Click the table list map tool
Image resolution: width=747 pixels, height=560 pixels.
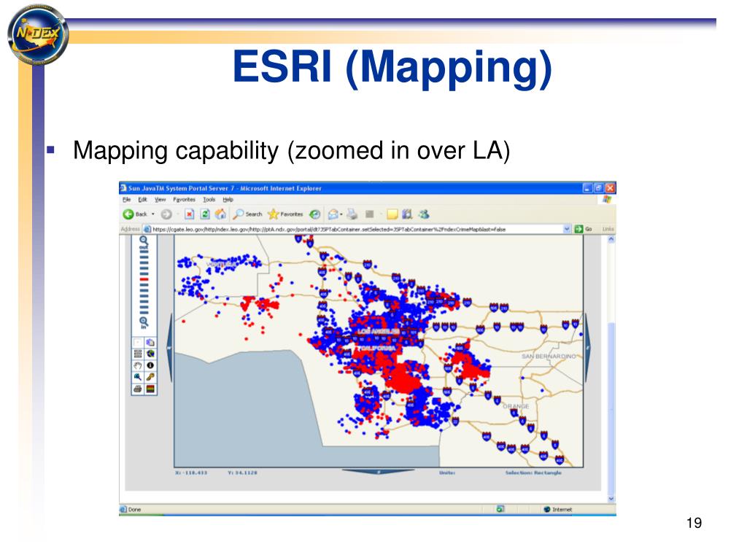point(138,354)
